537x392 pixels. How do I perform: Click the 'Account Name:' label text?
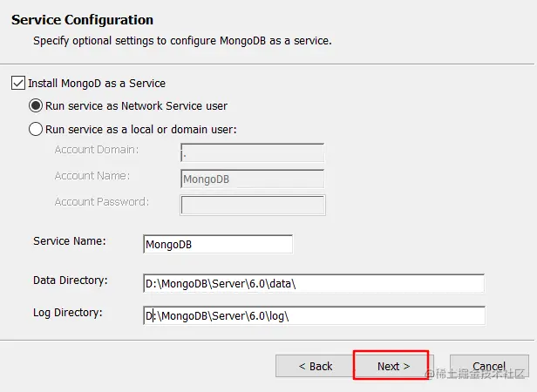[x=92, y=176]
